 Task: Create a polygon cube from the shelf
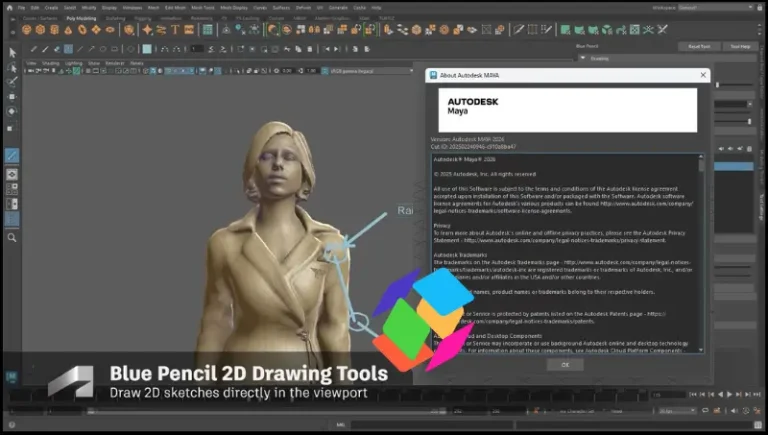coord(40,30)
